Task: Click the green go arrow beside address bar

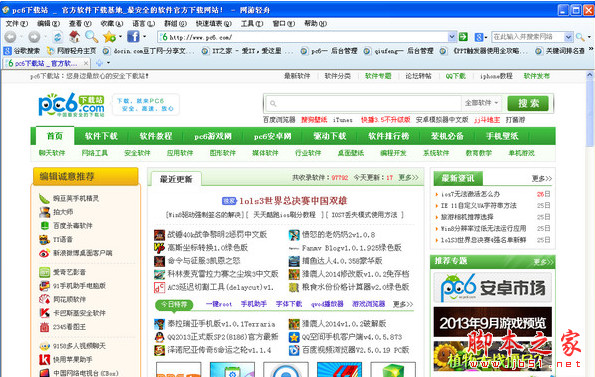Action: pos(463,37)
